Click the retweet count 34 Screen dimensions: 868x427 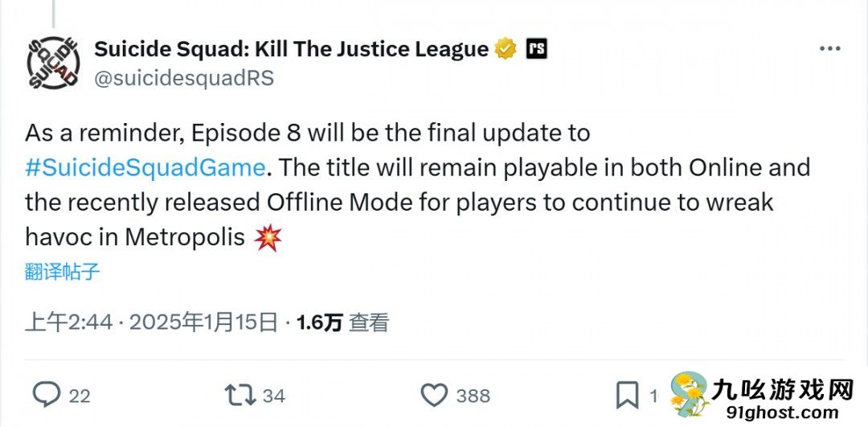[x=273, y=396]
